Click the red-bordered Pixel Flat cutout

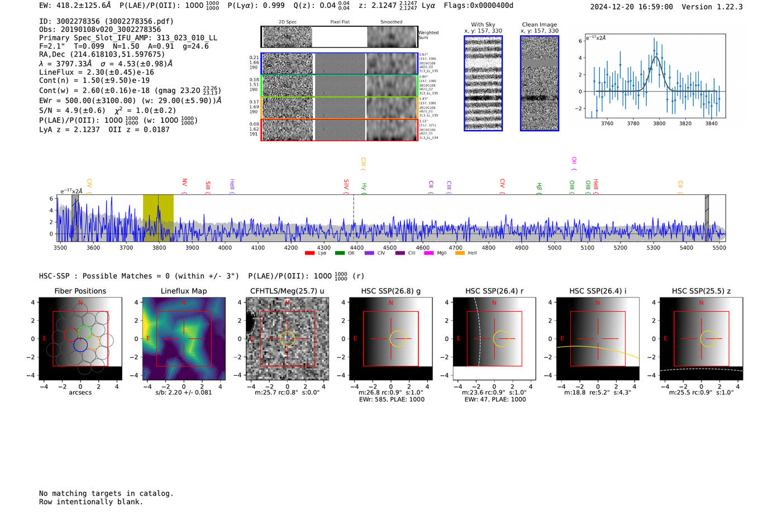340,130
